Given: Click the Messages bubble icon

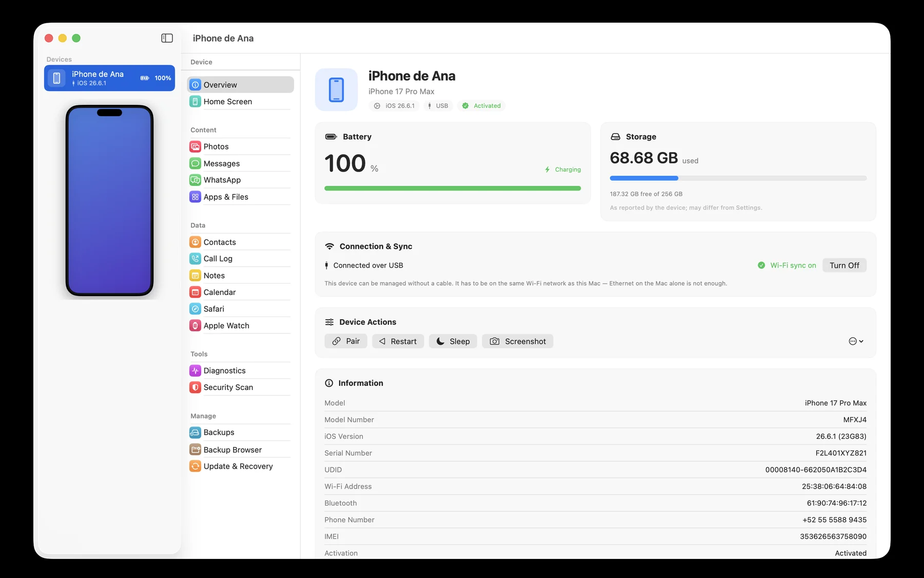Looking at the screenshot, I should click(x=195, y=163).
